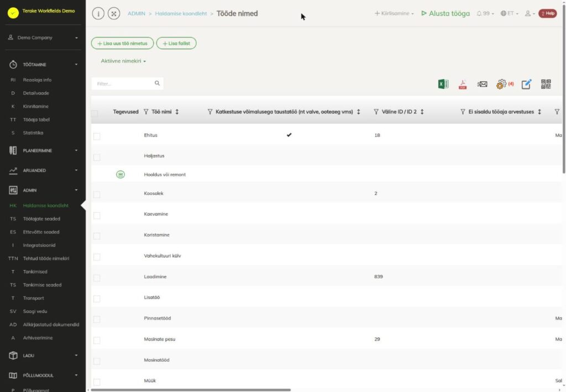Open the QR code icon
The height and width of the screenshot is (392, 566).
click(546, 84)
